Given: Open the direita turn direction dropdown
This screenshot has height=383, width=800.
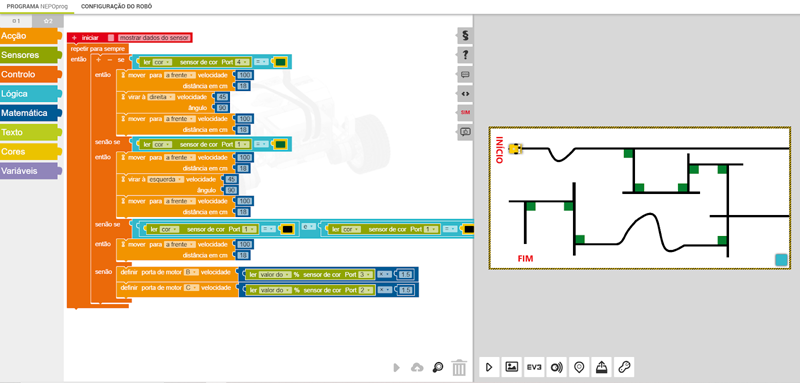Looking at the screenshot, I should pyautogui.click(x=161, y=97).
